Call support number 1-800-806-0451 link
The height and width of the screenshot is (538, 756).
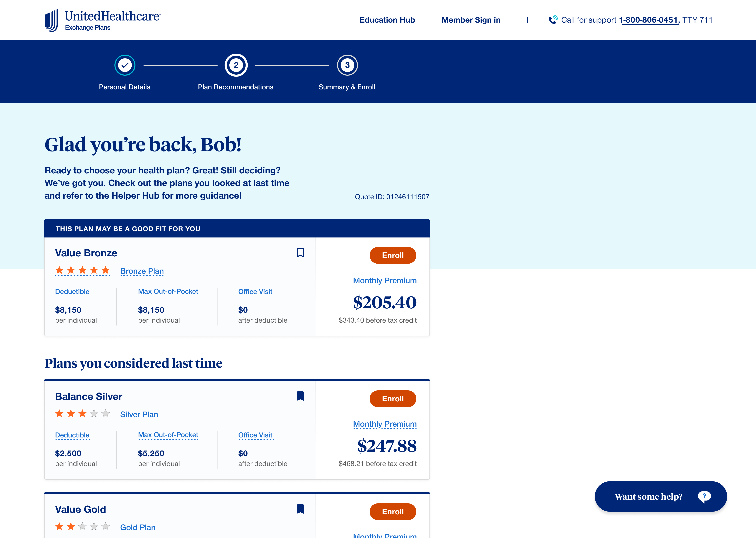[649, 20]
